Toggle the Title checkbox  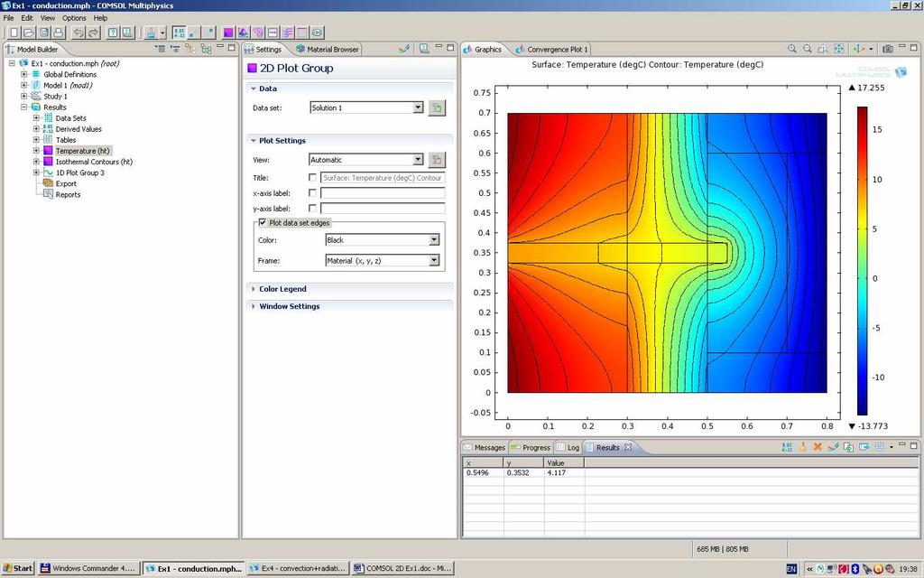[x=312, y=178]
